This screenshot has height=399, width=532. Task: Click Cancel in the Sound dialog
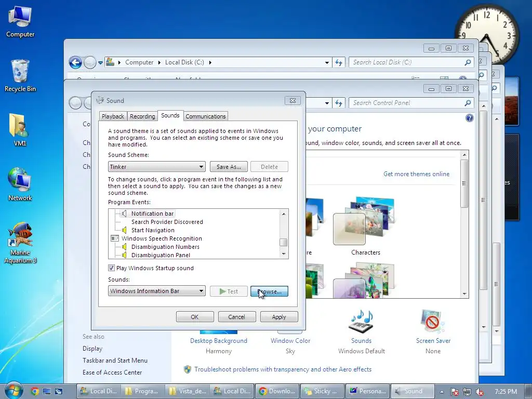coord(236,316)
